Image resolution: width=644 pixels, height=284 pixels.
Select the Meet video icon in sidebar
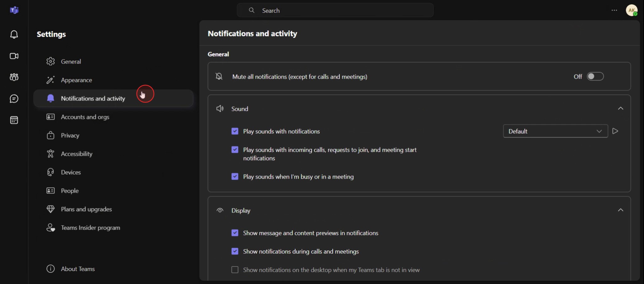click(14, 56)
